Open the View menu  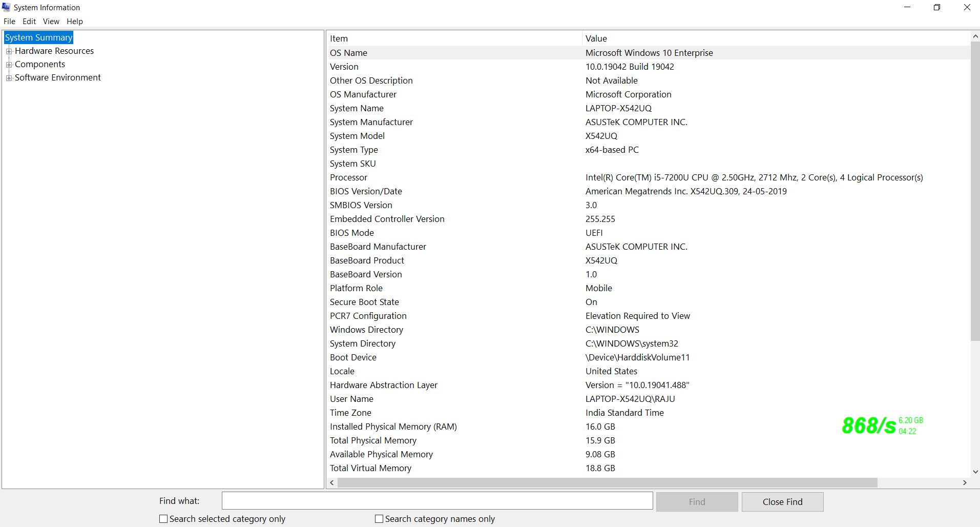point(51,22)
